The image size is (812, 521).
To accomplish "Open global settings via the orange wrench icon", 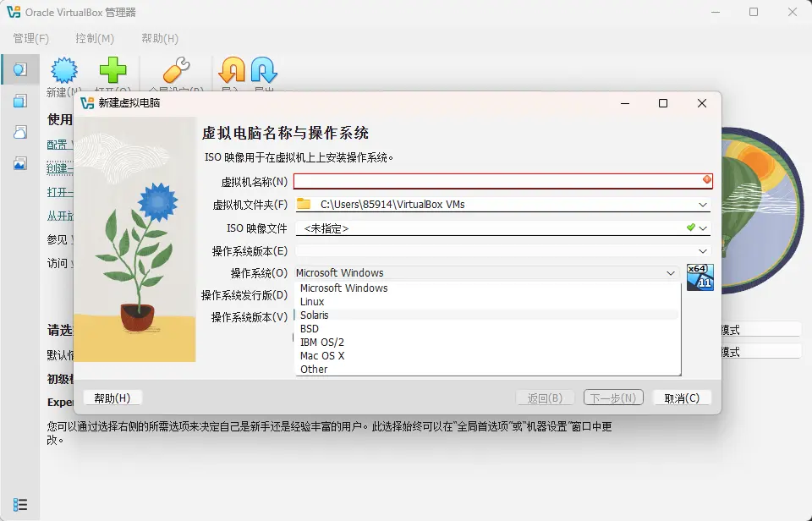I will pyautogui.click(x=177, y=70).
